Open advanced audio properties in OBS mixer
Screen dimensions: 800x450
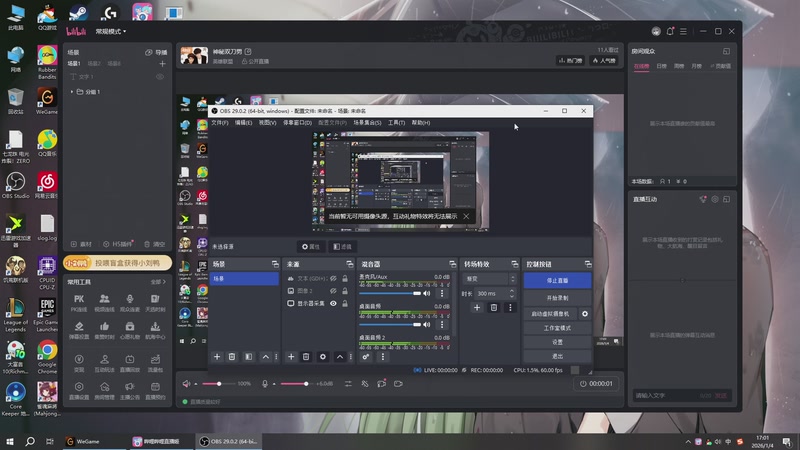point(366,357)
